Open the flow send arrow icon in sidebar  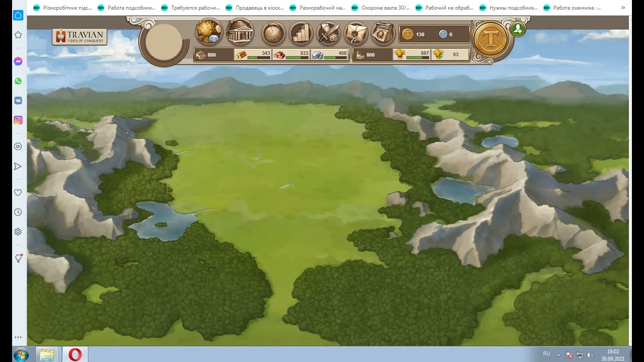coord(18,166)
